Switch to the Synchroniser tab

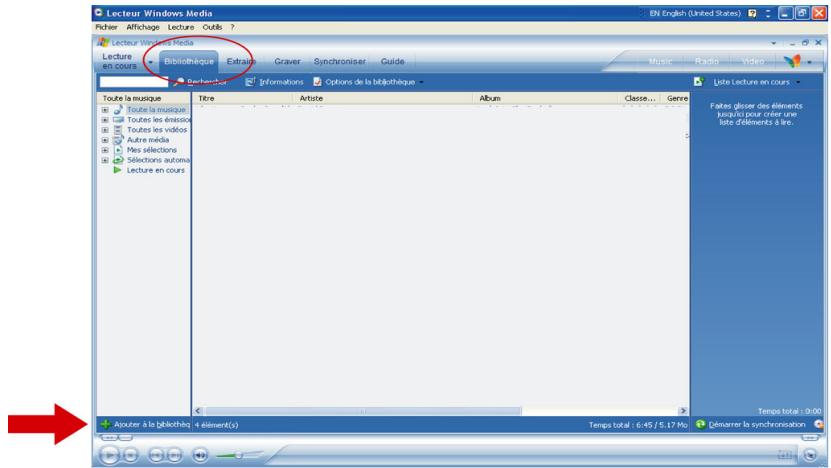pyautogui.click(x=340, y=61)
